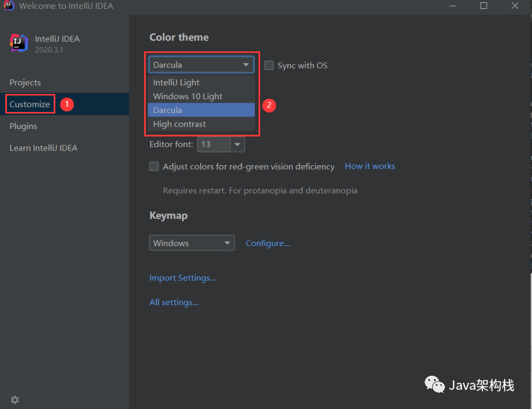The image size is (532, 409).
Task: Close the Welcome to IntelliJ IDEA window
Action: [514, 6]
